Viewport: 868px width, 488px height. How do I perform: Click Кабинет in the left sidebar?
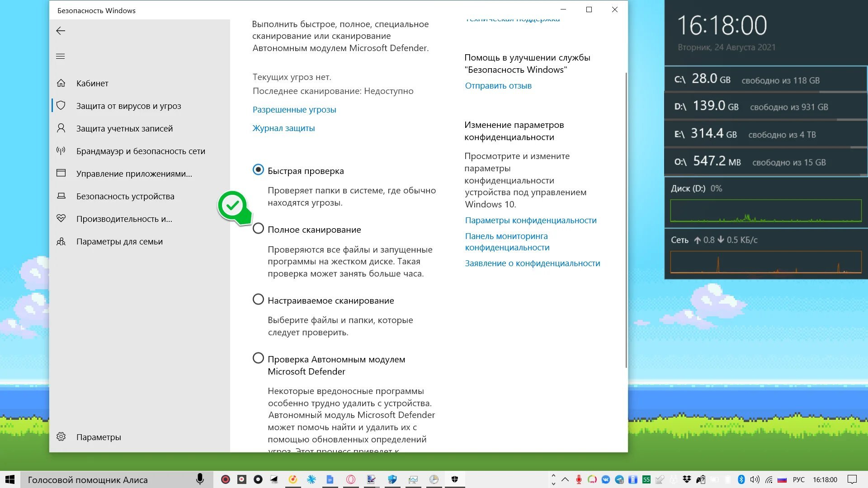[92, 82]
